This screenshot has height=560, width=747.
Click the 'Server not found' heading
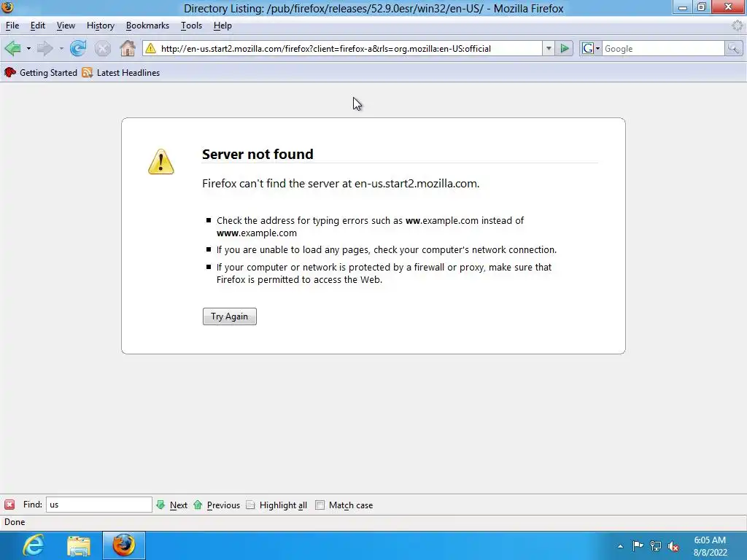coord(258,154)
